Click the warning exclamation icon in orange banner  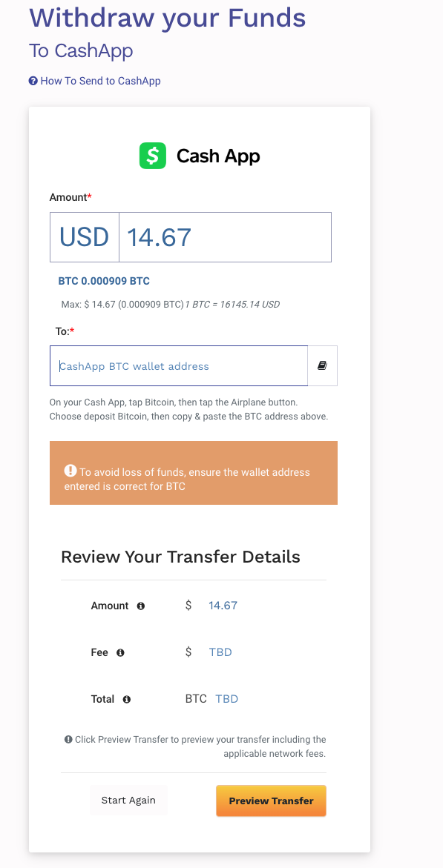(70, 471)
